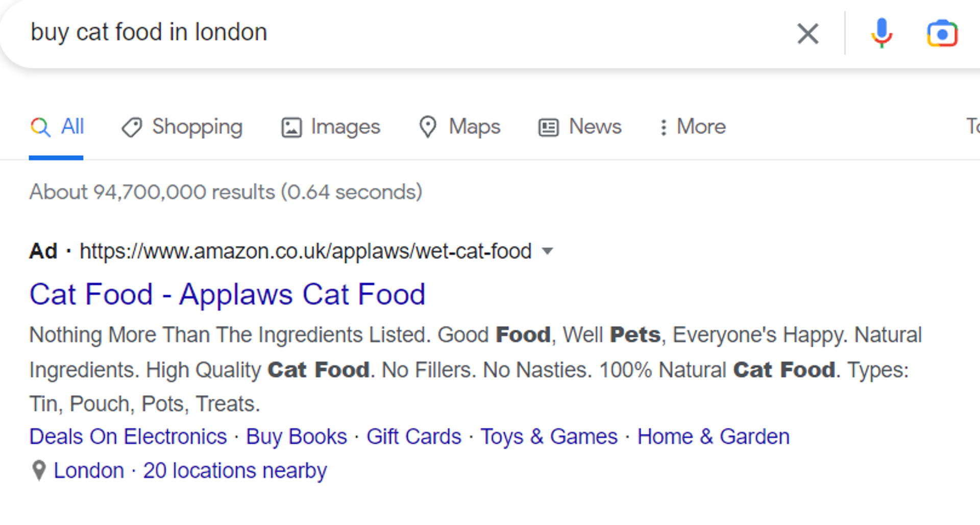Open Google Lens camera search icon
980x525 pixels.
942,34
